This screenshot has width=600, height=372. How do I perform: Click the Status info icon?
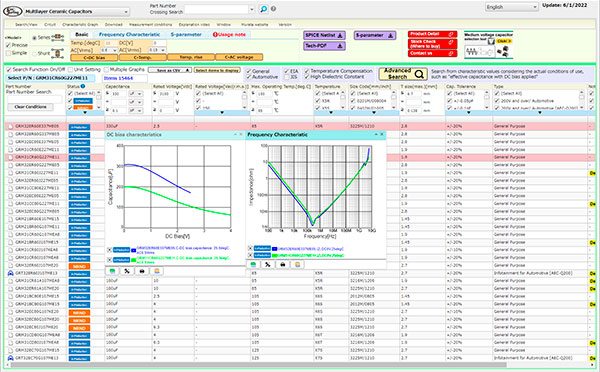(x=83, y=86)
